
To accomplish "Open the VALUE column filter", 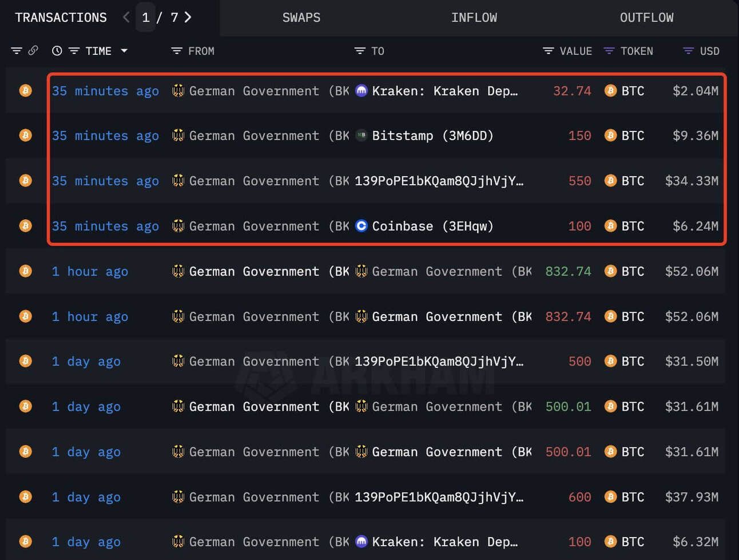I will 548,51.
